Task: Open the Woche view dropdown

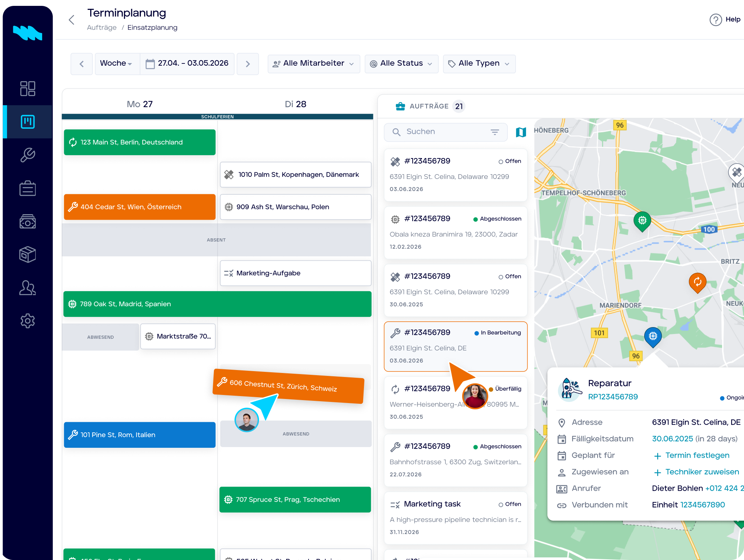Action: tap(117, 64)
